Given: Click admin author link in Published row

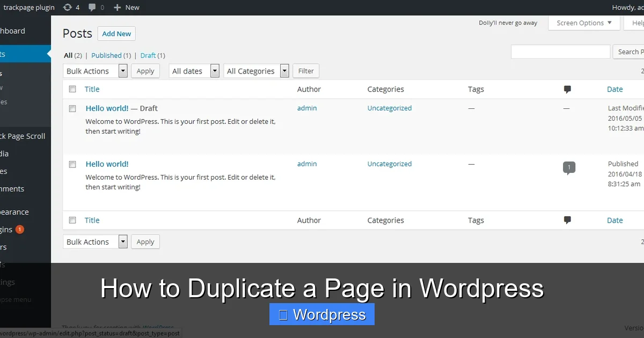Looking at the screenshot, I should tap(307, 164).
